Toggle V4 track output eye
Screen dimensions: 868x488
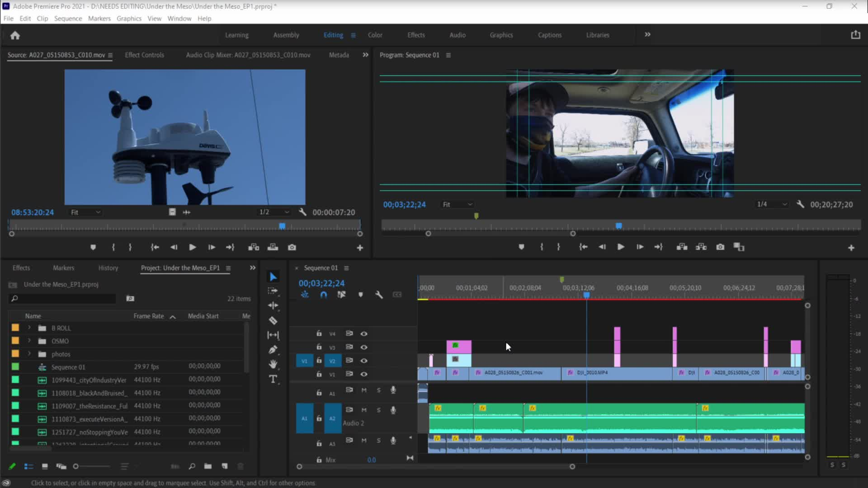click(x=363, y=334)
